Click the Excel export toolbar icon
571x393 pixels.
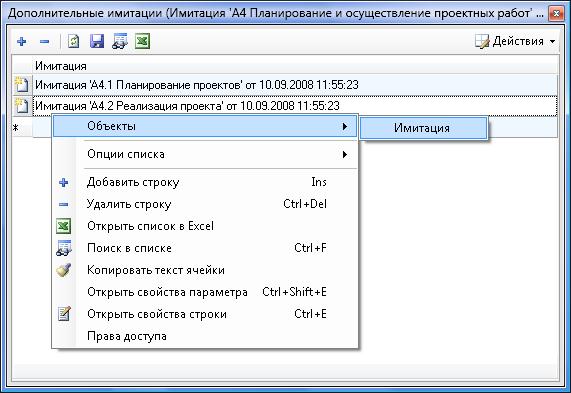(x=142, y=41)
